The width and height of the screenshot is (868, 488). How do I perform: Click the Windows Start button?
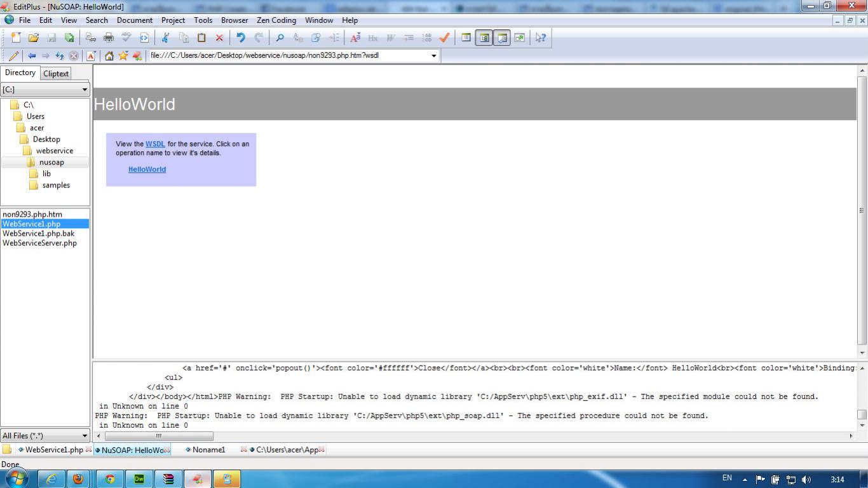click(17, 478)
